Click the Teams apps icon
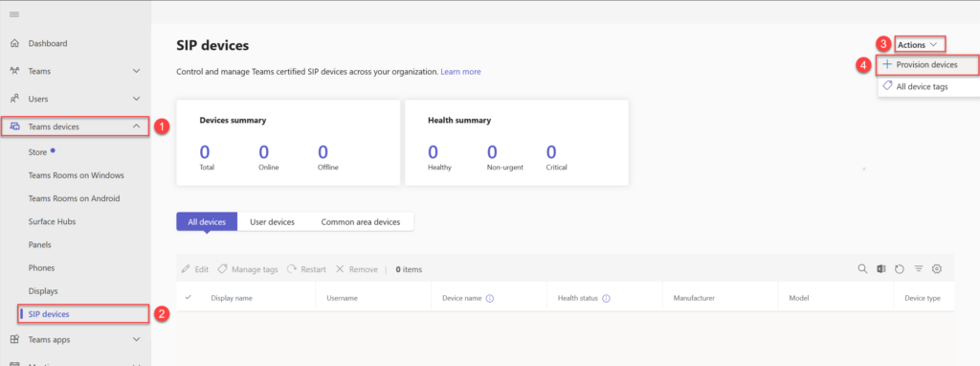This screenshot has width=980, height=366. point(15,339)
